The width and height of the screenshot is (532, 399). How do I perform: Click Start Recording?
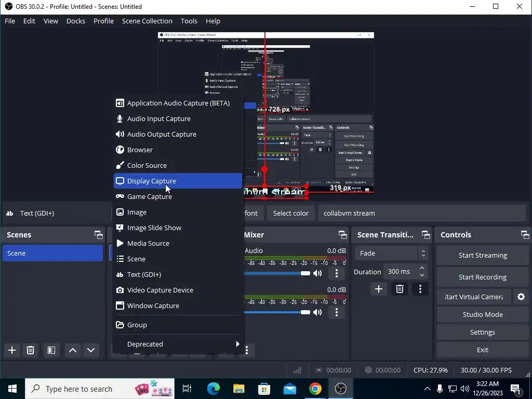pos(483,277)
